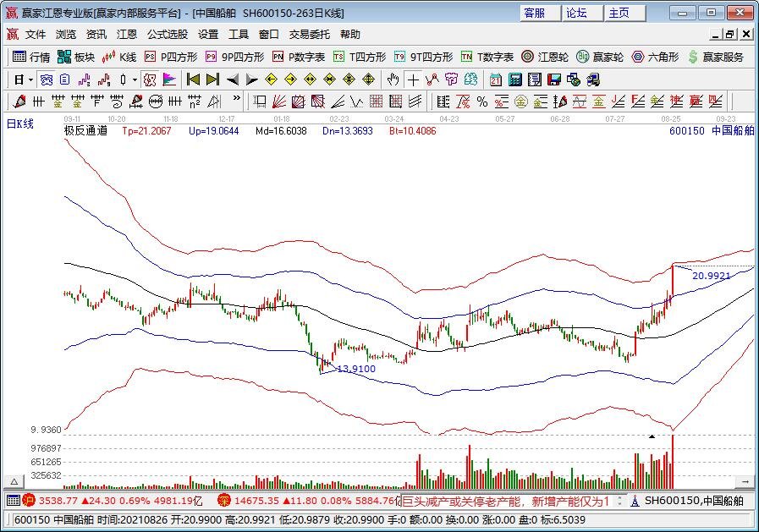Image resolution: width=759 pixels, height=532 pixels.
Task: Open the calendar icon
Action: [495, 80]
